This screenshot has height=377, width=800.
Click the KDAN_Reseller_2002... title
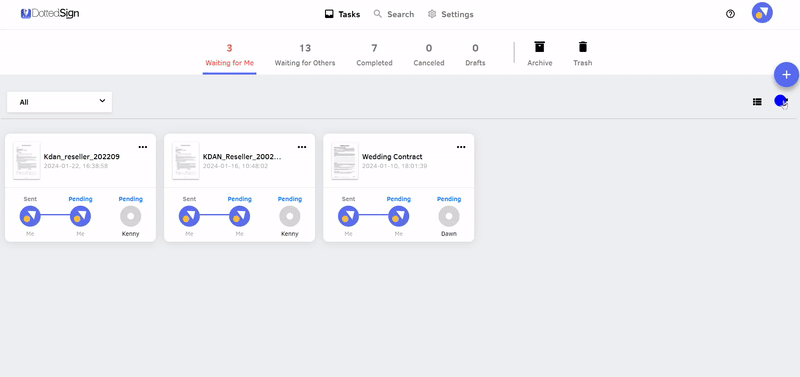point(242,157)
